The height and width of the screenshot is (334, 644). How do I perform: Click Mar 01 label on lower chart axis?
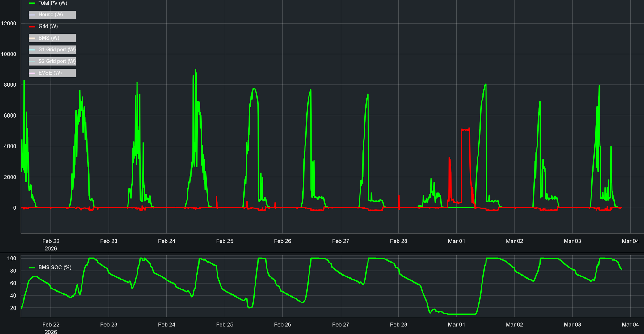(456, 324)
